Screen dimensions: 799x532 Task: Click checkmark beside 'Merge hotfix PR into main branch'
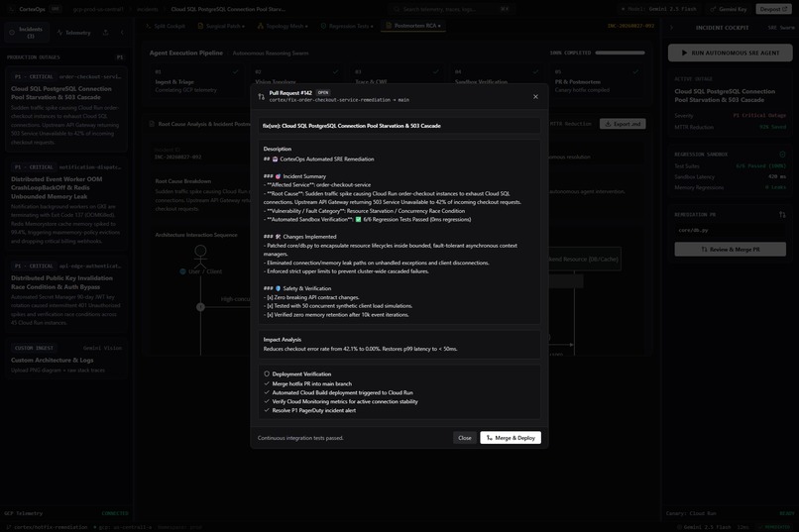267,383
